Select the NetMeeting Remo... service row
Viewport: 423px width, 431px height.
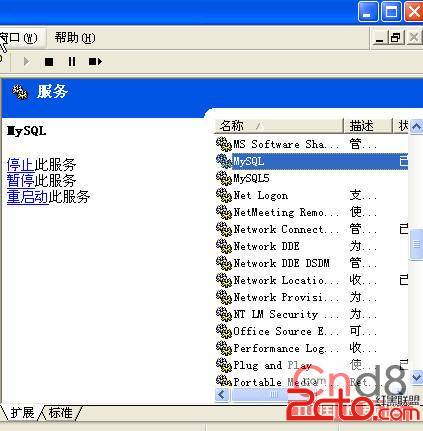pos(311,212)
